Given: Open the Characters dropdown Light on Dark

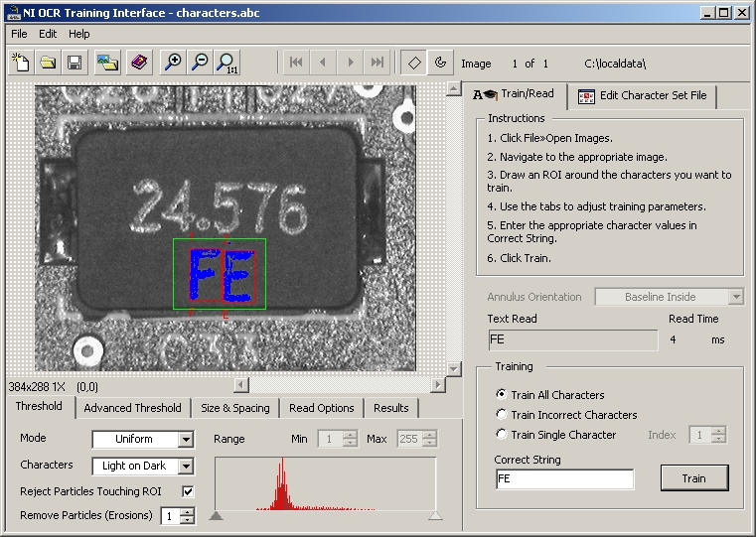Looking at the screenshot, I should tap(143, 466).
